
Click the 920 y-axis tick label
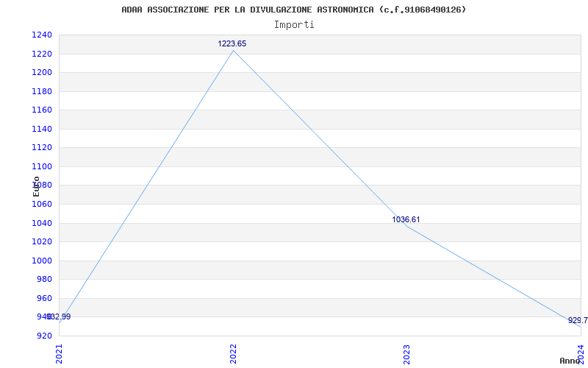click(44, 336)
